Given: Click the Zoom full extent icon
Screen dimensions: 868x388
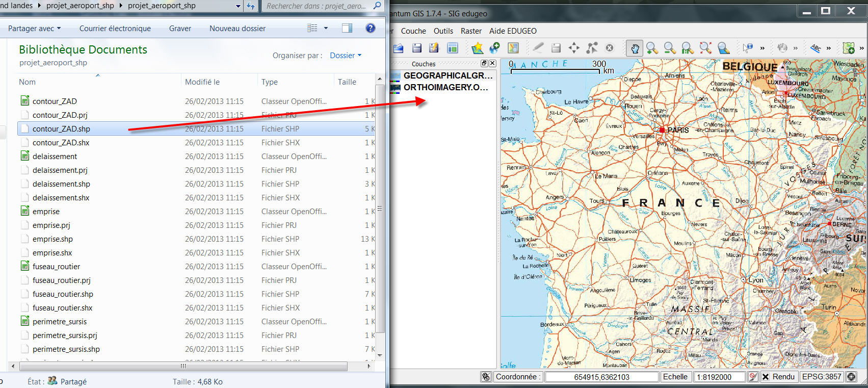Looking at the screenshot, I should (x=705, y=48).
